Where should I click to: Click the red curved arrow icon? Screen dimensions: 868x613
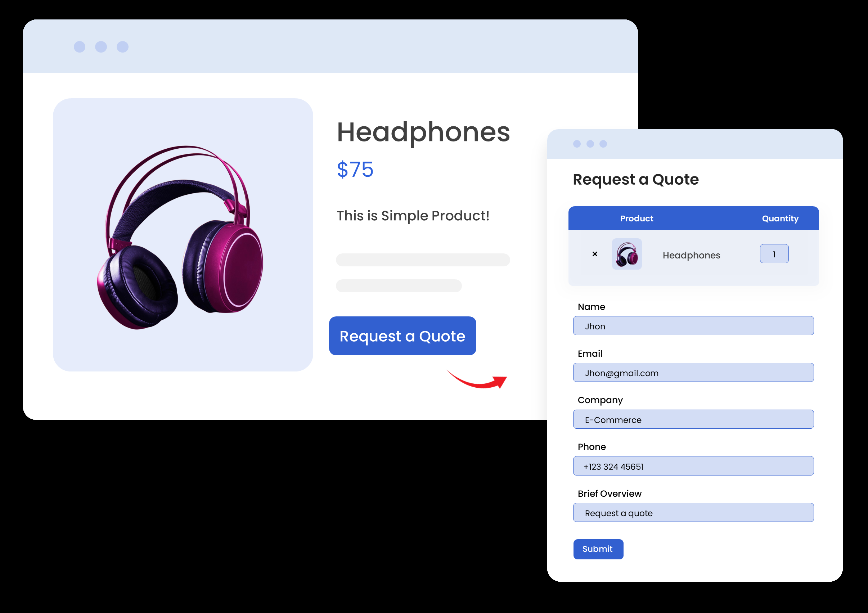[476, 379]
